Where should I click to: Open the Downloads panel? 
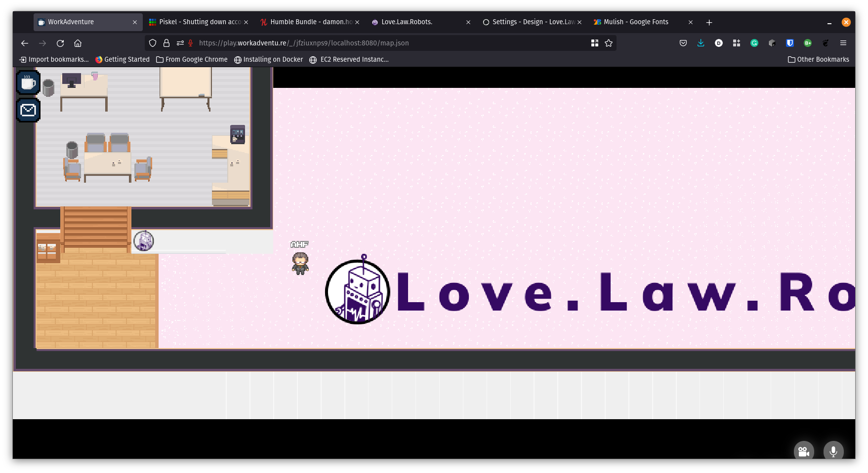(701, 43)
